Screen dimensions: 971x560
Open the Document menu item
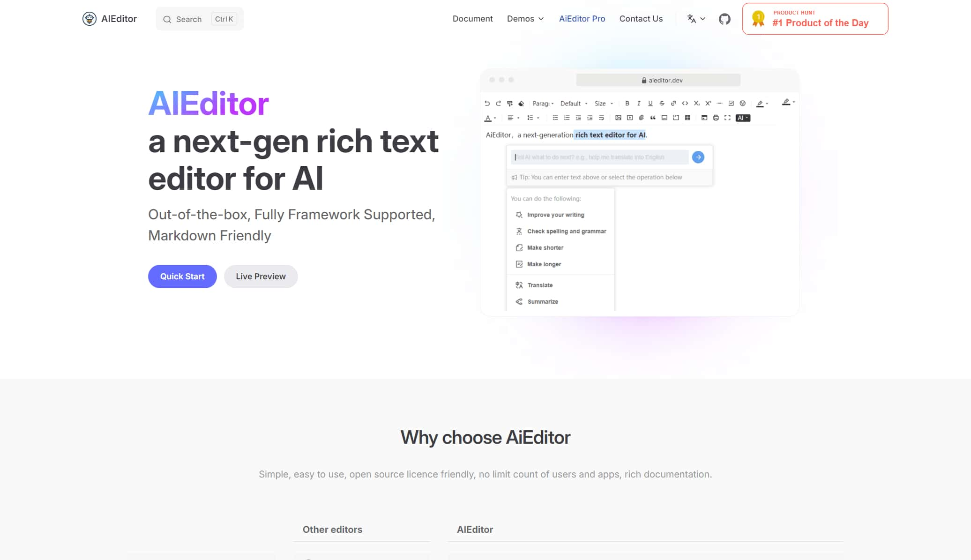click(472, 18)
